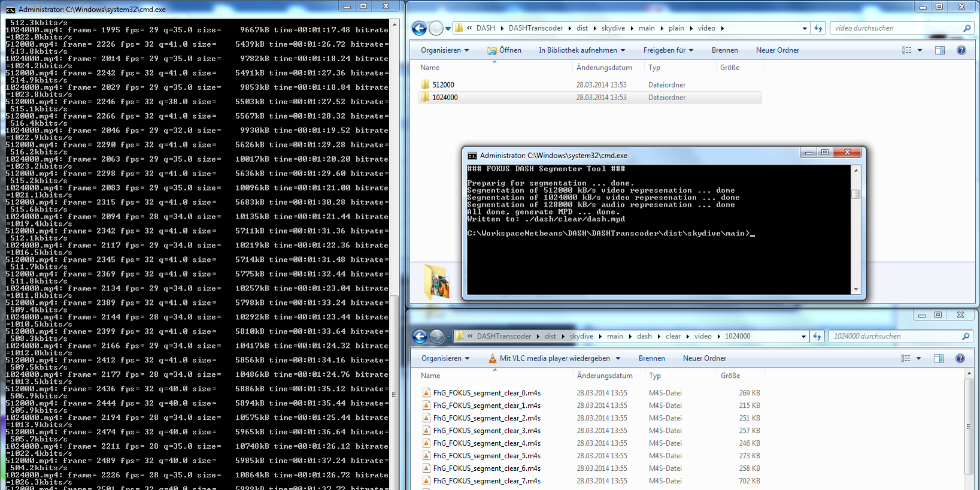The image size is (980, 490).
Task: Toggle preview pane in bottom Explorer
Action: pos(939,358)
